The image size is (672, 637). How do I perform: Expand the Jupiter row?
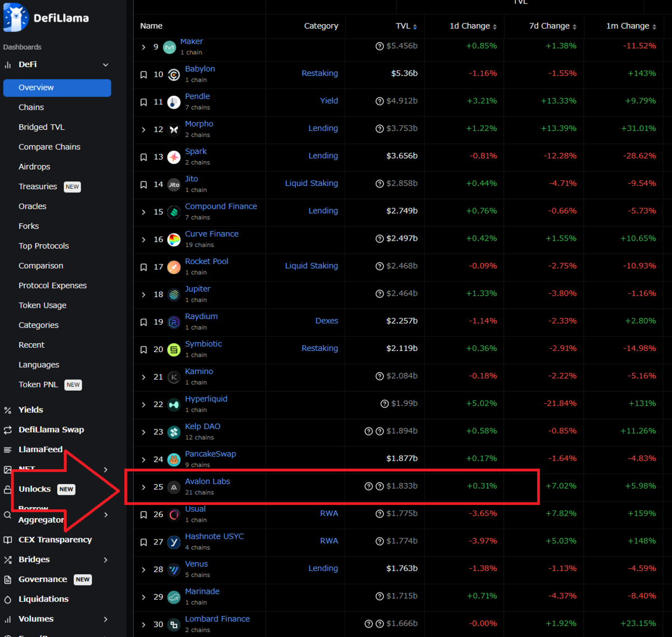(144, 294)
